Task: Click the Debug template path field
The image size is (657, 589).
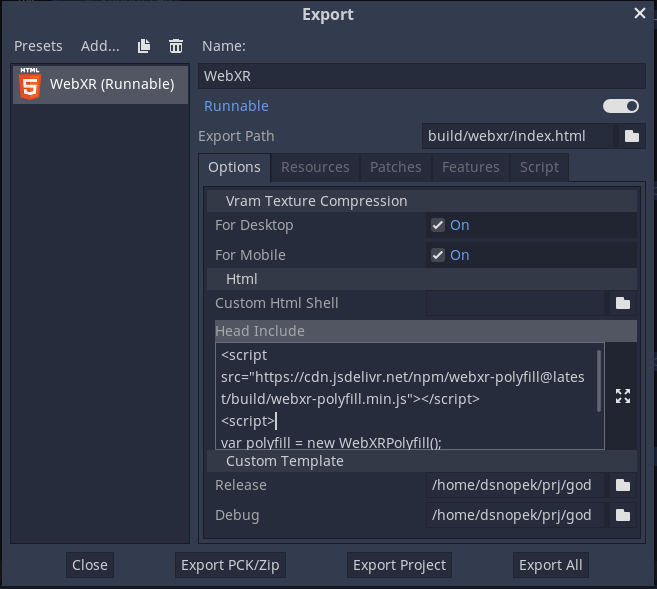Action: (x=515, y=515)
